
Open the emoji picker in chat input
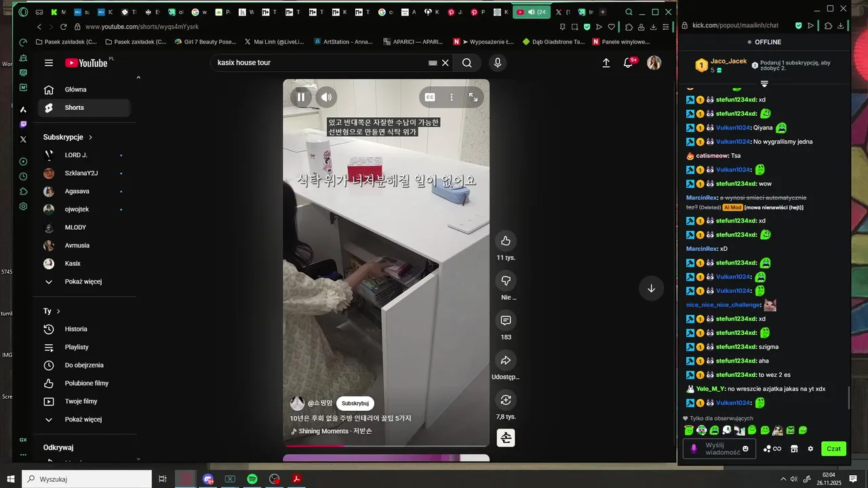(x=745, y=449)
